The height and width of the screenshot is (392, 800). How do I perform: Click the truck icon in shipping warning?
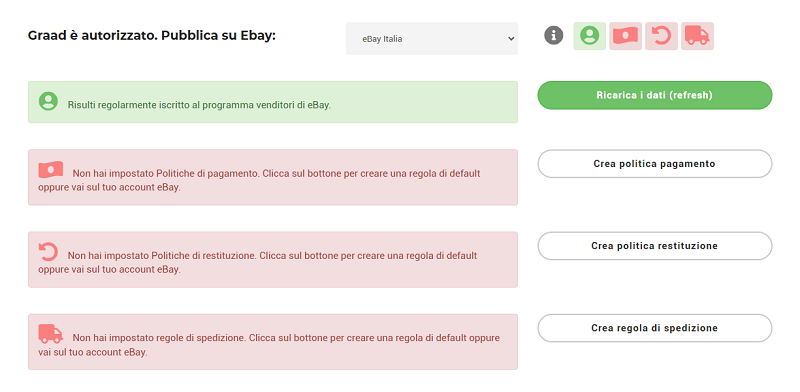51,334
